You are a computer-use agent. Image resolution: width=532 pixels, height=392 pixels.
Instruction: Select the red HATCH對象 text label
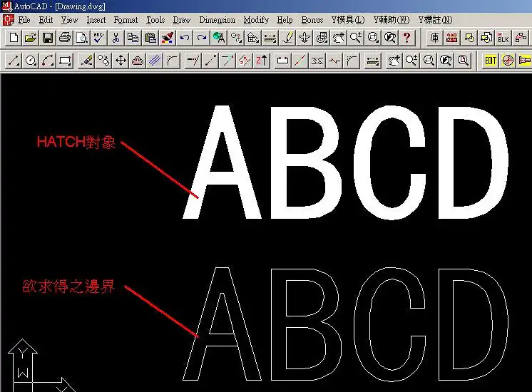point(76,142)
